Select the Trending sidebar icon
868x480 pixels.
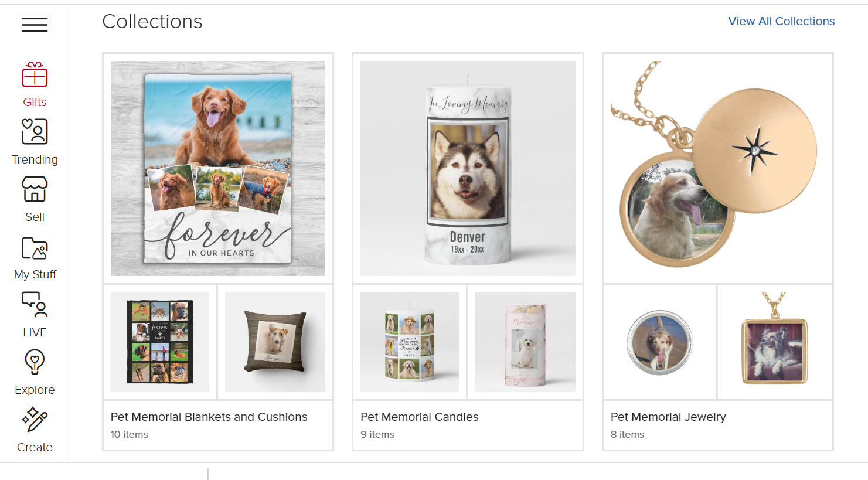35,131
